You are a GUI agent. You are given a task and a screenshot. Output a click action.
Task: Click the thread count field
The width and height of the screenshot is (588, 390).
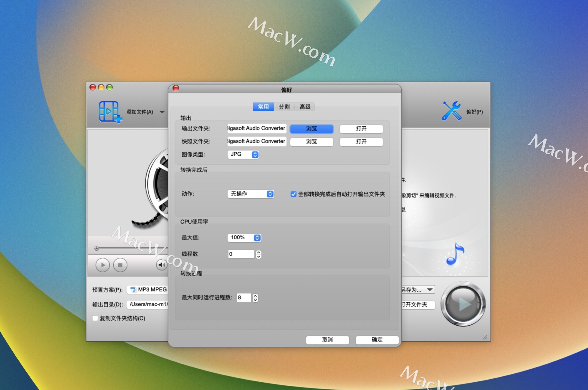(x=241, y=254)
